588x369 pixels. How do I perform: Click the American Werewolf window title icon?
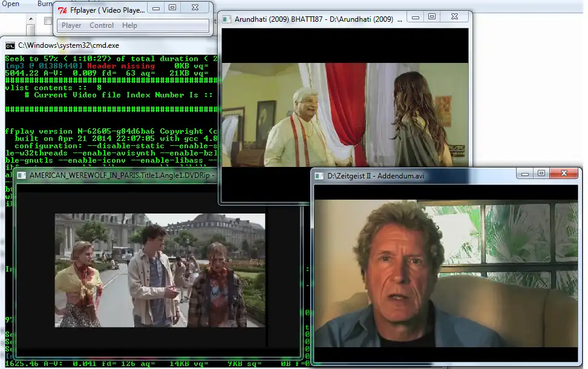(x=21, y=175)
